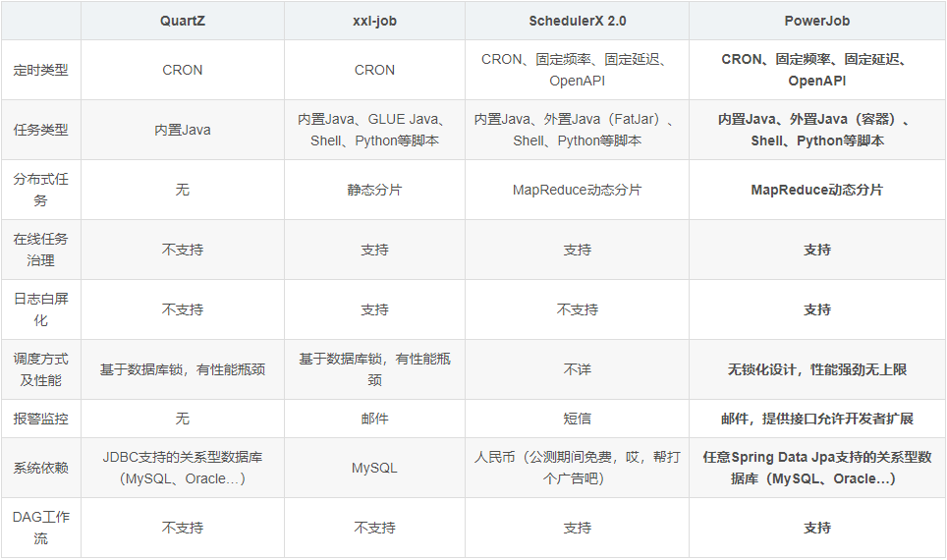Select the 日志白屏化 row label
This screenshot has height=560, width=947.
40,309
